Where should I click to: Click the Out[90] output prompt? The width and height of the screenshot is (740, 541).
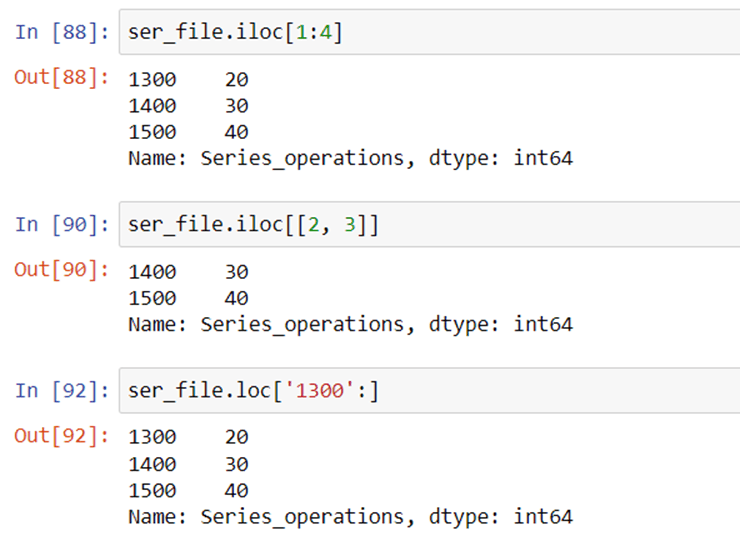[61, 270]
